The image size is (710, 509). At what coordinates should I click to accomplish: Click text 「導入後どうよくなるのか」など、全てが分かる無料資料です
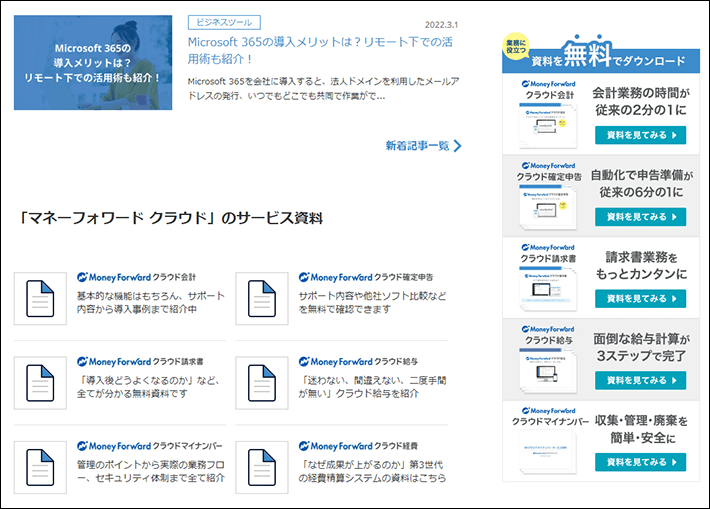pos(148,387)
